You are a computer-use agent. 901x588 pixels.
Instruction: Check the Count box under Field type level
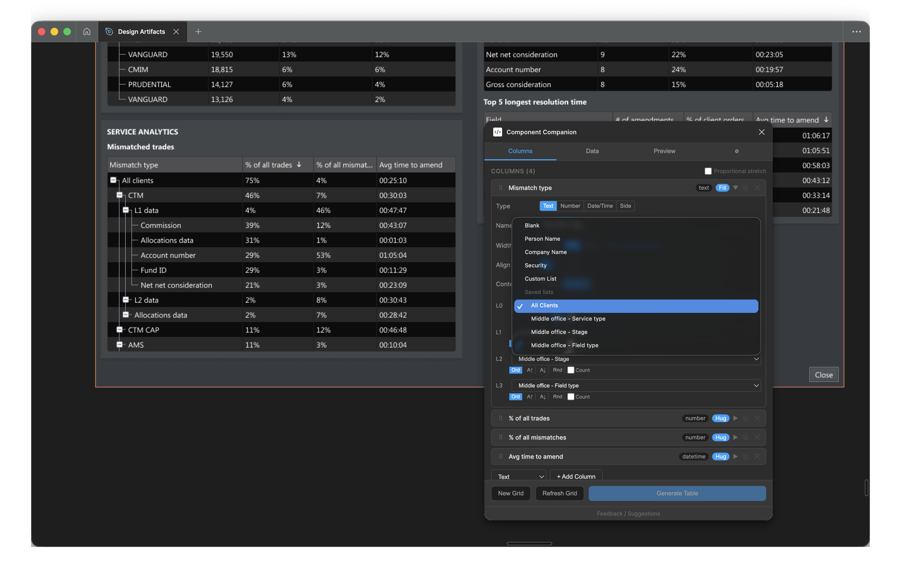(571, 396)
